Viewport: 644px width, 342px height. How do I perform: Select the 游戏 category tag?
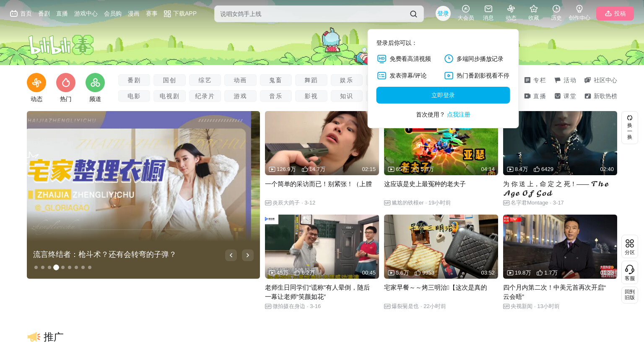pyautogui.click(x=240, y=96)
